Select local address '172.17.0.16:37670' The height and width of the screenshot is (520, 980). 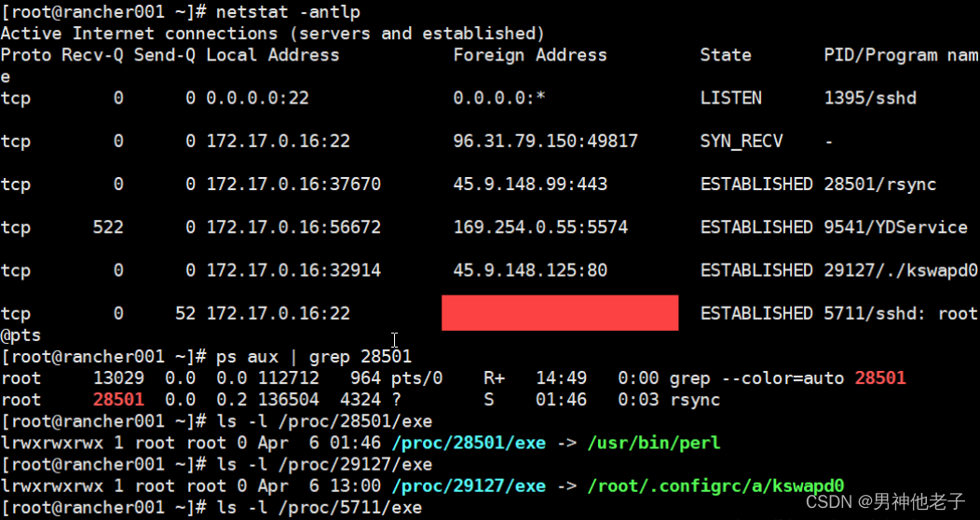click(293, 185)
